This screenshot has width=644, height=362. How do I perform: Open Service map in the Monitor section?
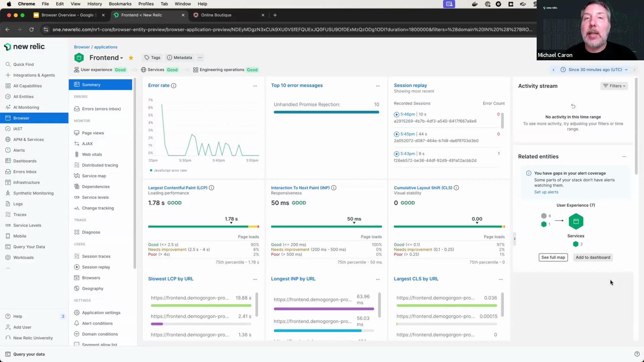click(x=94, y=176)
